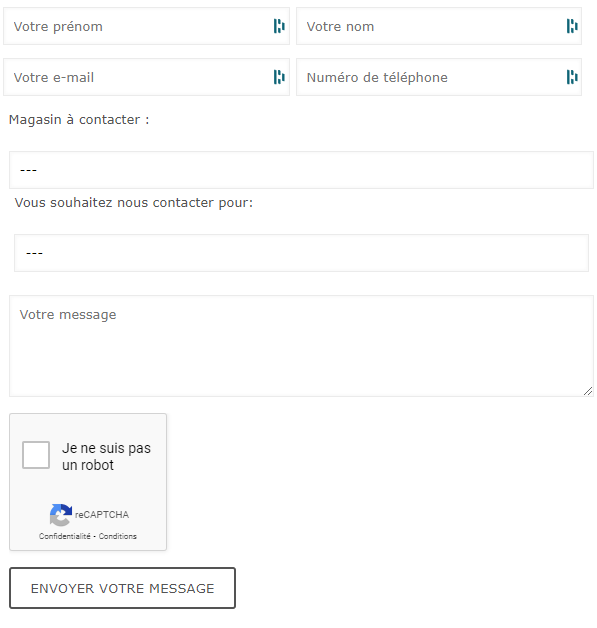Click the resize handle of the message textarea
Image resolution: width=597 pixels, height=628 pixels.
pos(588,391)
